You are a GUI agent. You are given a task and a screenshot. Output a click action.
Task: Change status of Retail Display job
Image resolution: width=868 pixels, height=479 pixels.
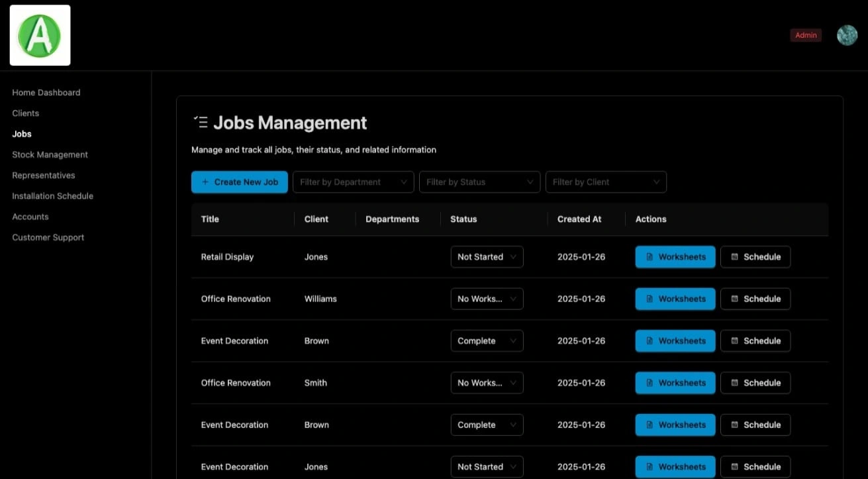point(487,257)
